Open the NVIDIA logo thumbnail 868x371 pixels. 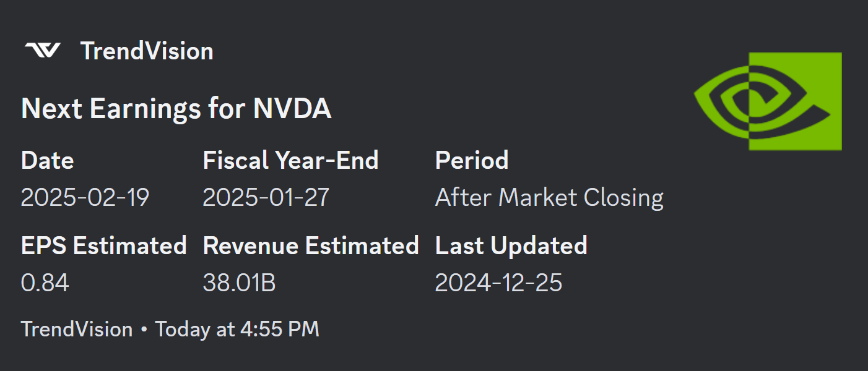point(768,101)
